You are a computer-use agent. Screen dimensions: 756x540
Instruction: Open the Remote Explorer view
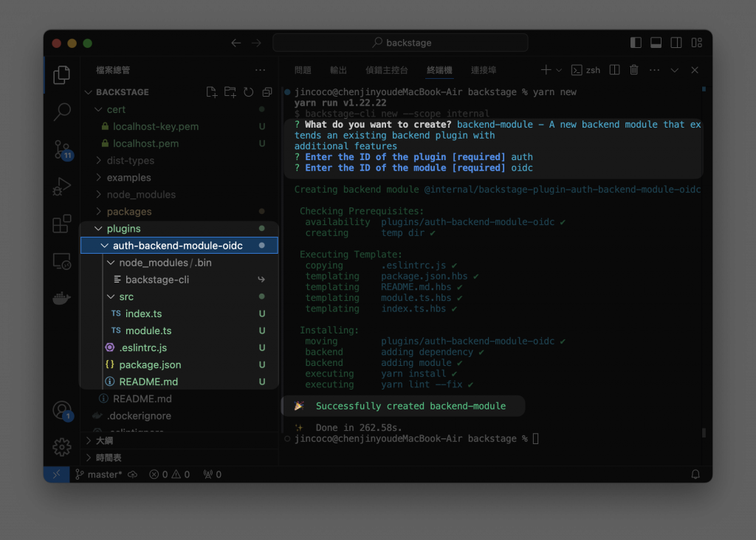[62, 261]
